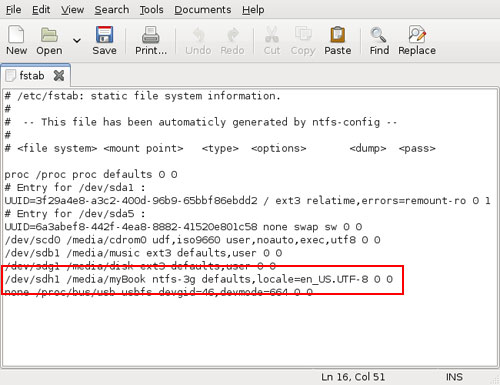Expand the Open recent files arrow
This screenshot has height=385, width=500.
coord(77,41)
